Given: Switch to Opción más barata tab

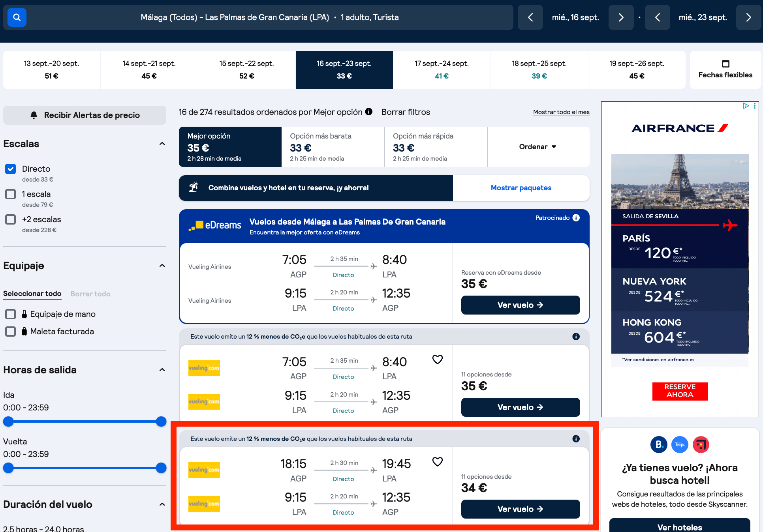Looking at the screenshot, I should click(x=333, y=147).
